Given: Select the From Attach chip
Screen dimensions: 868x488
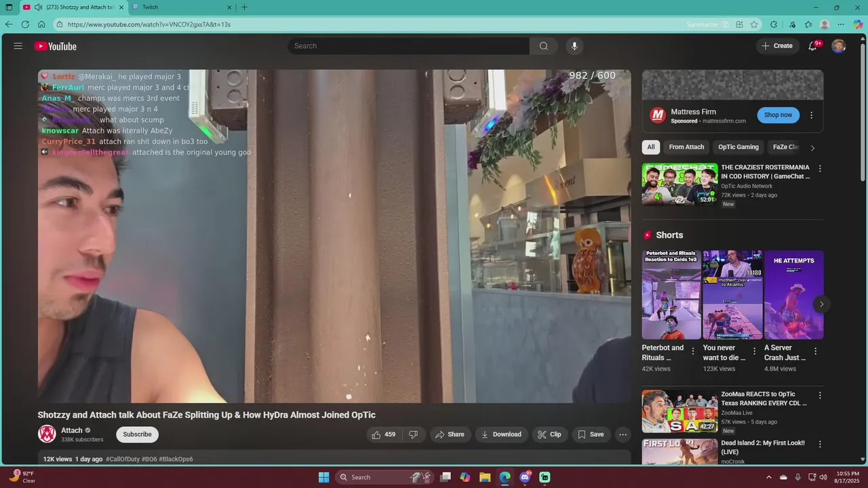Looking at the screenshot, I should (686, 147).
